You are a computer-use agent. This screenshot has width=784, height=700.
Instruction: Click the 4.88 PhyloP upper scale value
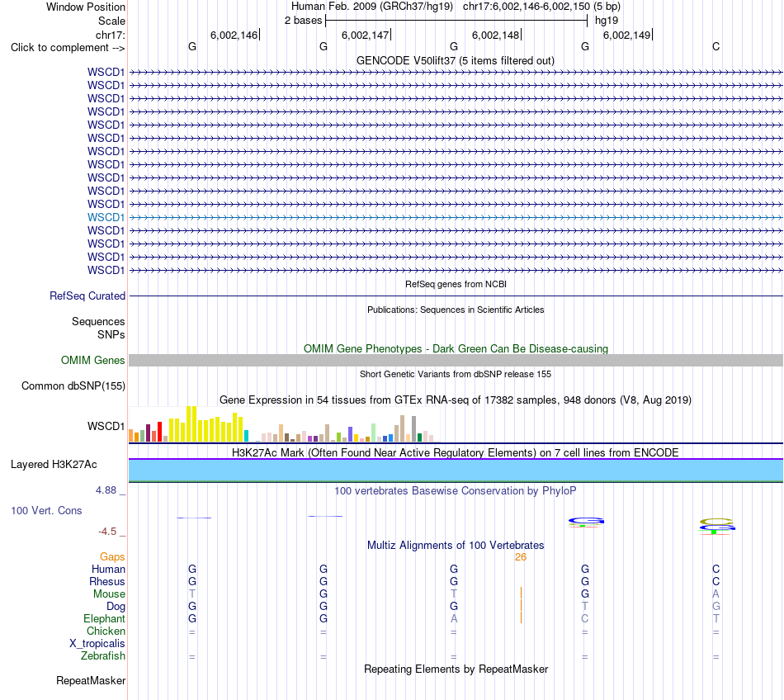point(106,490)
